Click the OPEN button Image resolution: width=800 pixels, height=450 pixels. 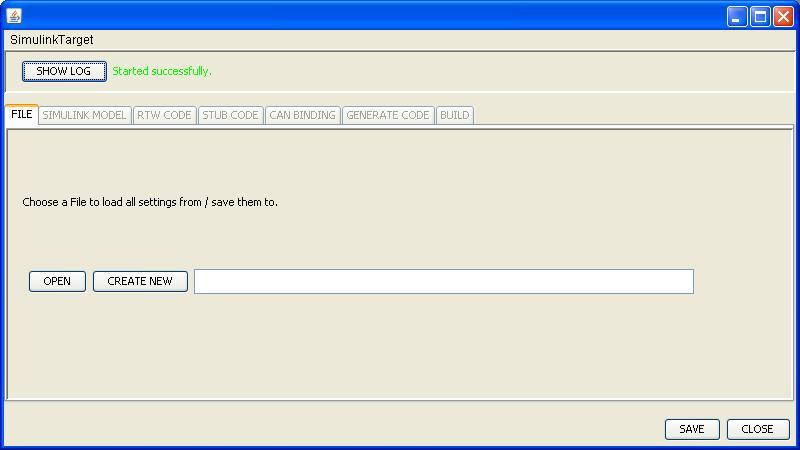57,281
